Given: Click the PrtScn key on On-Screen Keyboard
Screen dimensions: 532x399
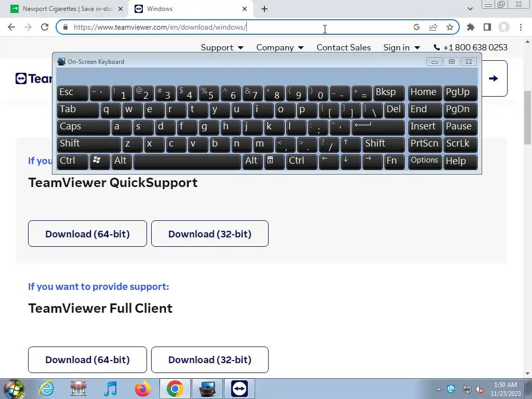Looking at the screenshot, I should (425, 144).
